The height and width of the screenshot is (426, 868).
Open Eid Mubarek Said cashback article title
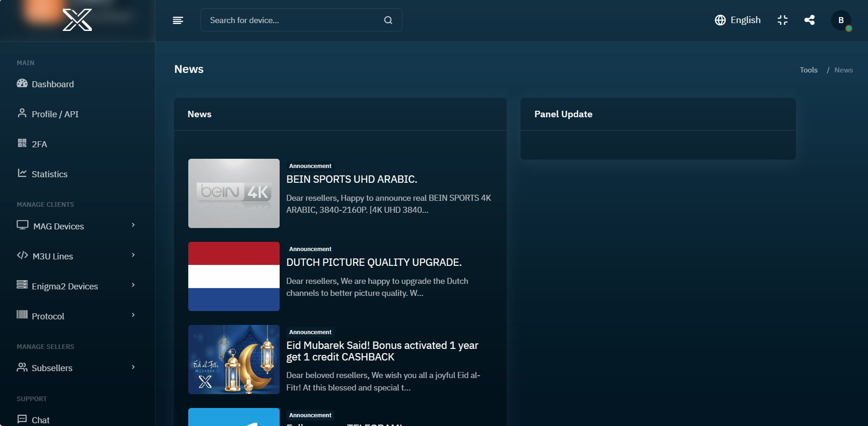pyautogui.click(x=382, y=351)
